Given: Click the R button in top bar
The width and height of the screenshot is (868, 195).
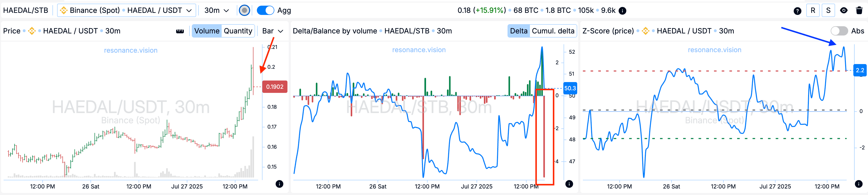Looking at the screenshot, I should (813, 11).
